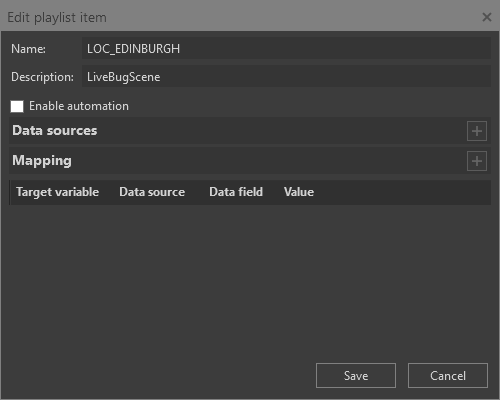Select the Value column header
Screen dimensions: 500x400
tap(299, 192)
